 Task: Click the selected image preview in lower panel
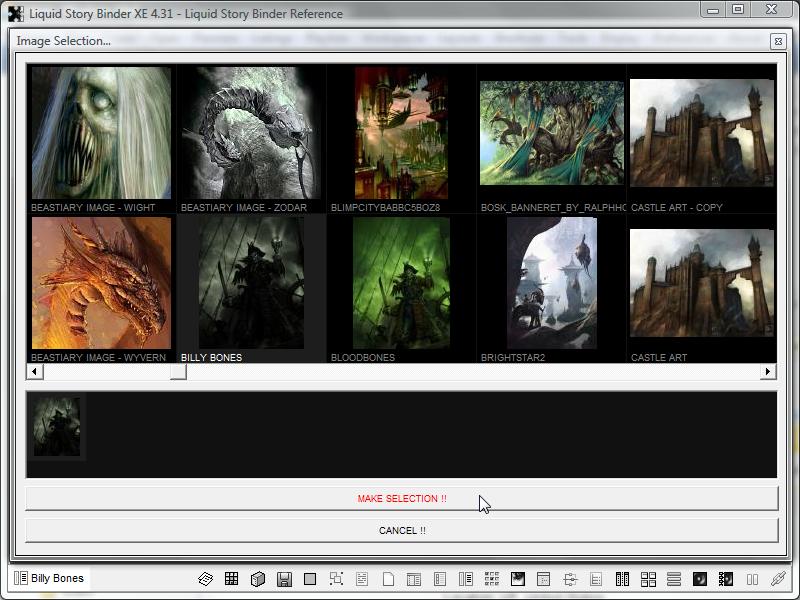click(56, 427)
